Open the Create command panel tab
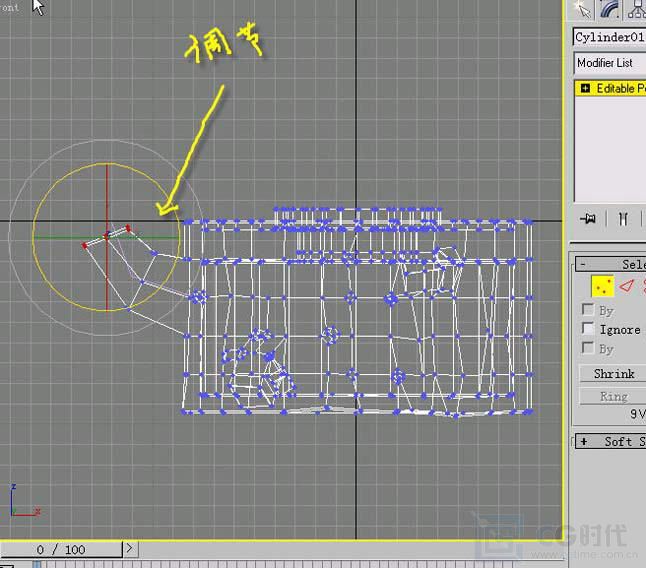This screenshot has width=646, height=568. (x=582, y=9)
